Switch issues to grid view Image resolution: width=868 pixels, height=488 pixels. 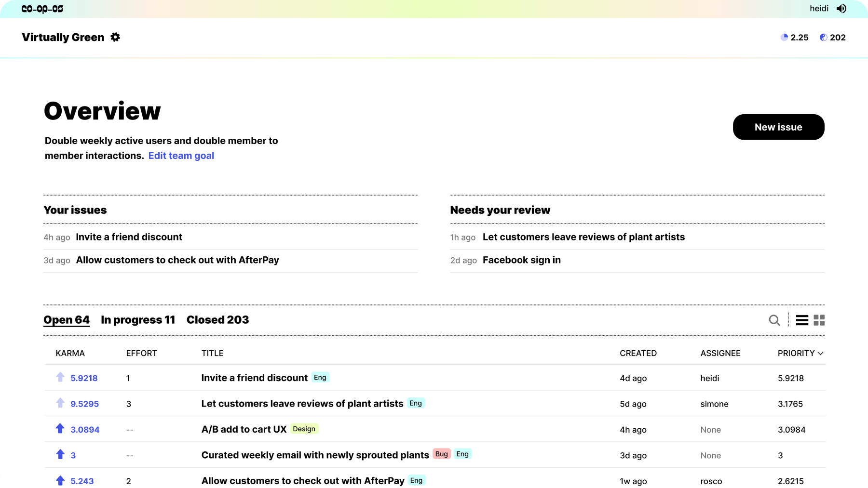tap(818, 320)
